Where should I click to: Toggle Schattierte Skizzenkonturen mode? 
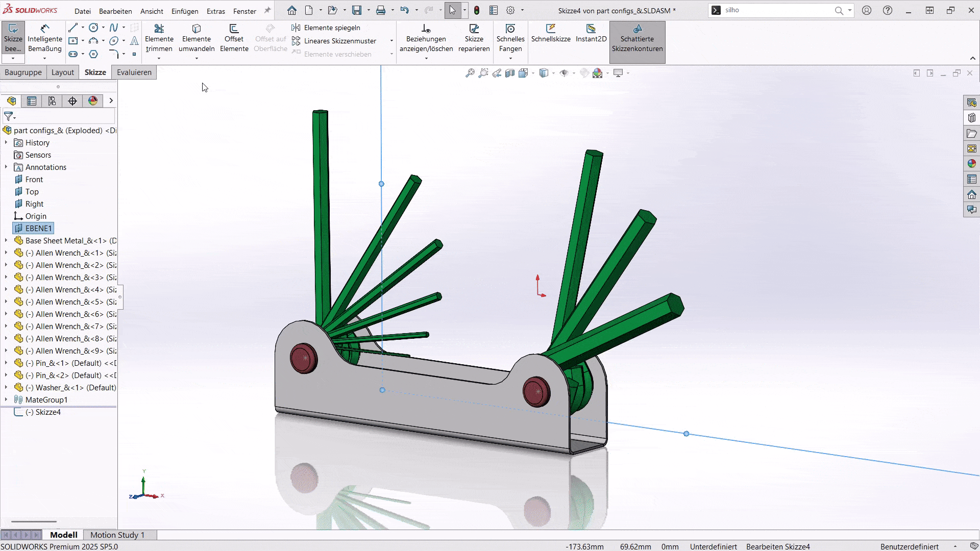(x=638, y=42)
